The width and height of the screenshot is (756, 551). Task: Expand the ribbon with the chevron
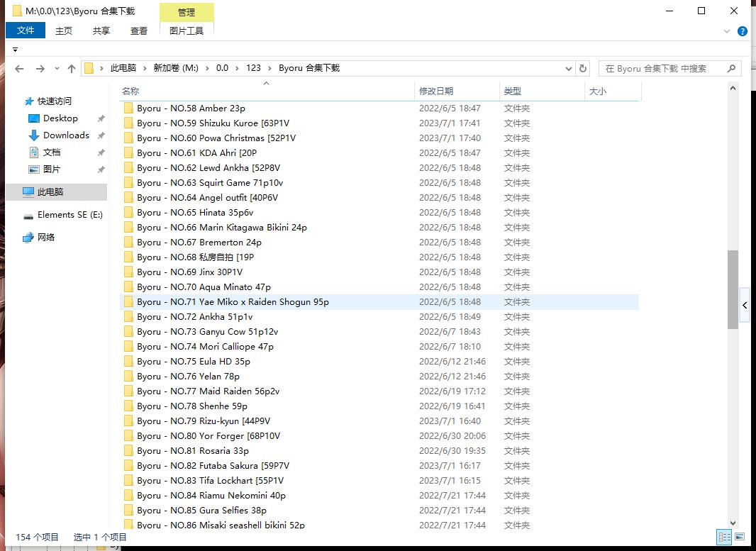coord(727,31)
